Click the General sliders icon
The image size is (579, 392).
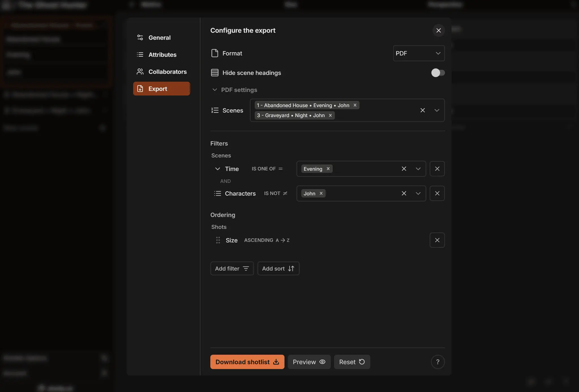click(140, 38)
